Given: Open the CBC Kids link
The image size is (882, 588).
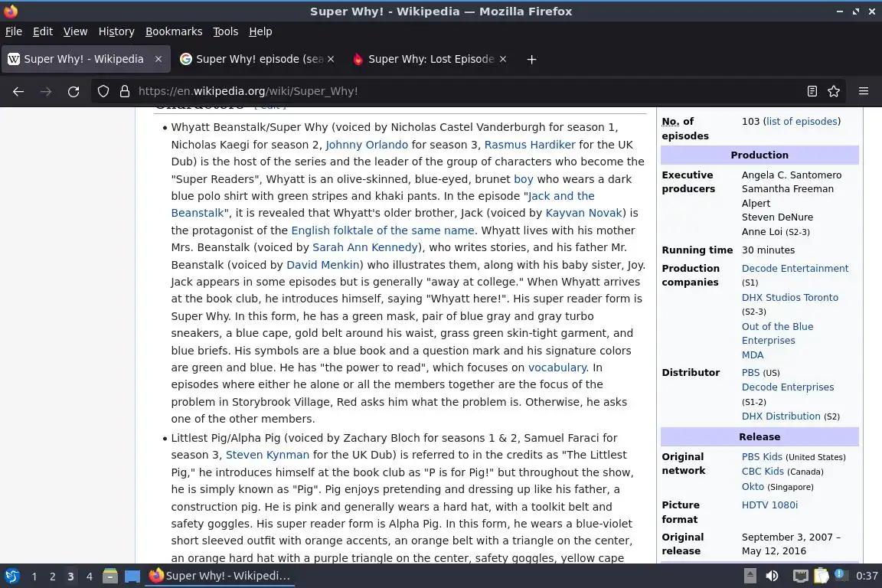Looking at the screenshot, I should coord(763,472).
